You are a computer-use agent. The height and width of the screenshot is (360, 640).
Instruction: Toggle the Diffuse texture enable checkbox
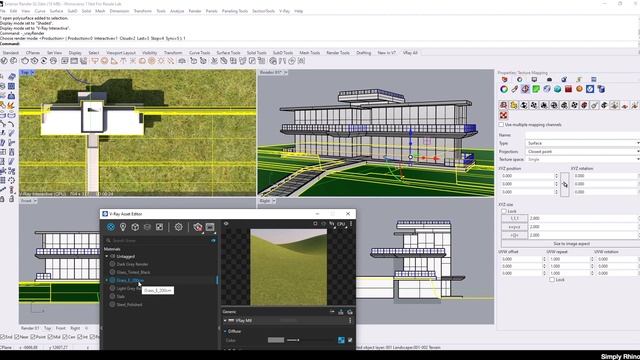(x=350, y=340)
